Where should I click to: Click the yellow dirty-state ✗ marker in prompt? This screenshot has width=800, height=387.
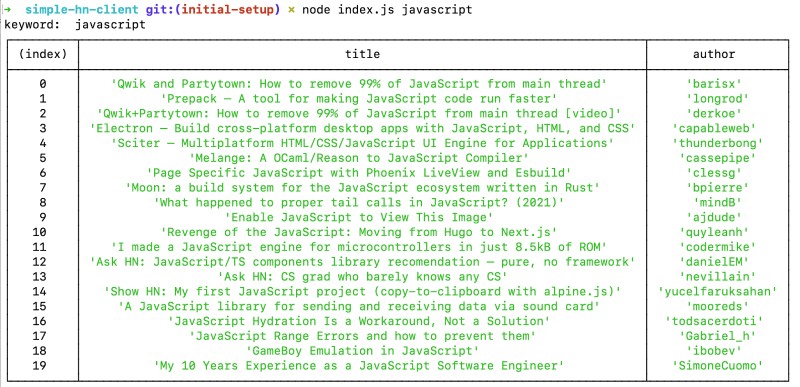(x=291, y=10)
